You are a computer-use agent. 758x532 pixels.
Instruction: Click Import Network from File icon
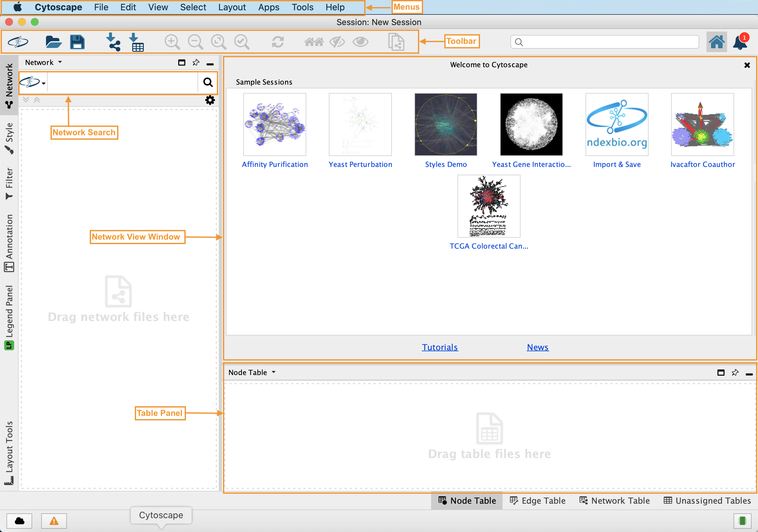pos(113,42)
